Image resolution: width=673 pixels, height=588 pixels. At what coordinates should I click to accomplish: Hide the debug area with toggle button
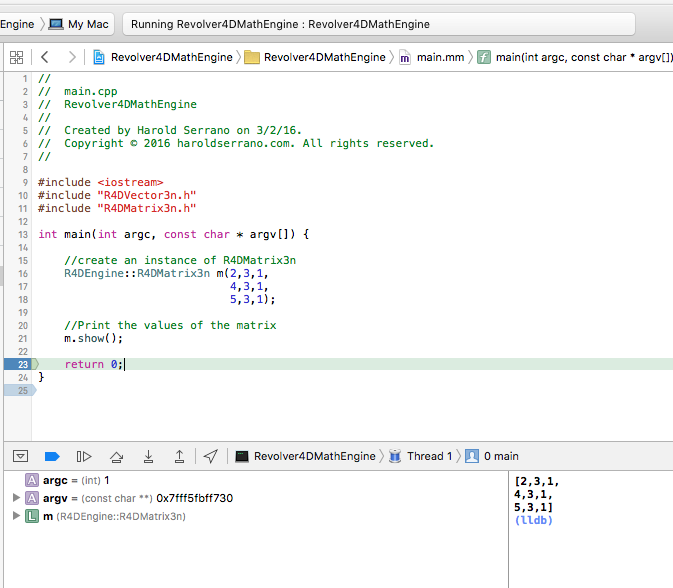click(20, 456)
